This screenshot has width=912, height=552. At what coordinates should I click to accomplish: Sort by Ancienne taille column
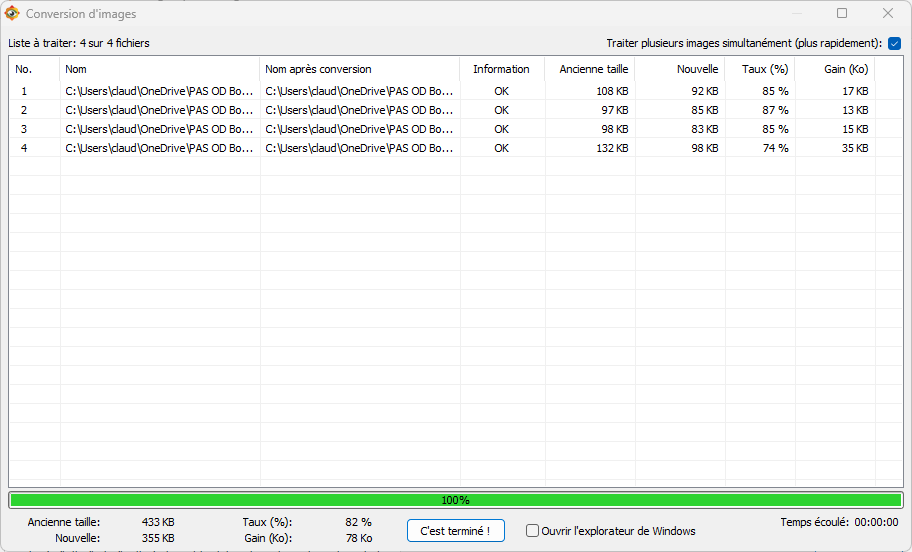click(x=593, y=69)
